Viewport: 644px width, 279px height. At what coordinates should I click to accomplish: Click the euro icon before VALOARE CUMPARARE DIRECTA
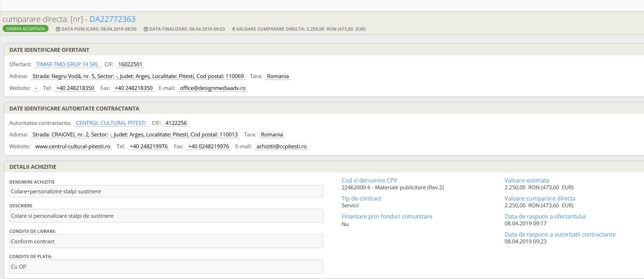tap(234, 29)
